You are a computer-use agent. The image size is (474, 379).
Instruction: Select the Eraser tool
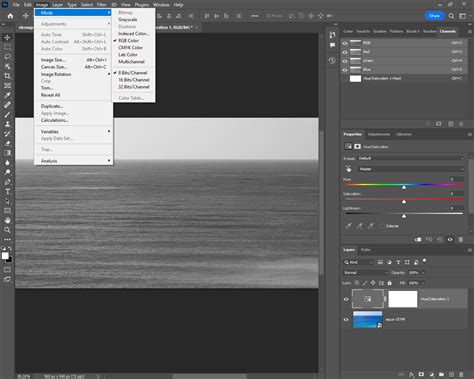pyautogui.click(x=7, y=143)
